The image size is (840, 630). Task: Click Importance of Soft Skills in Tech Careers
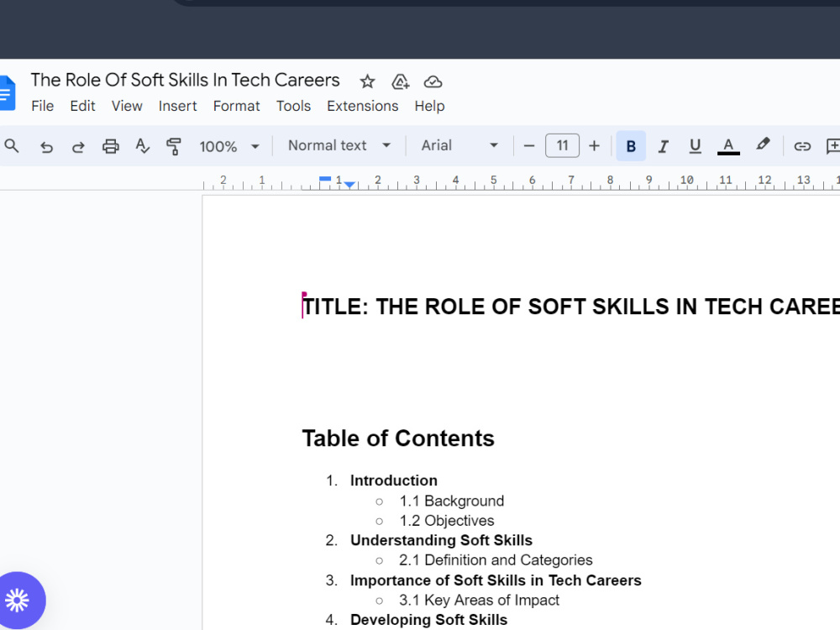tap(496, 580)
